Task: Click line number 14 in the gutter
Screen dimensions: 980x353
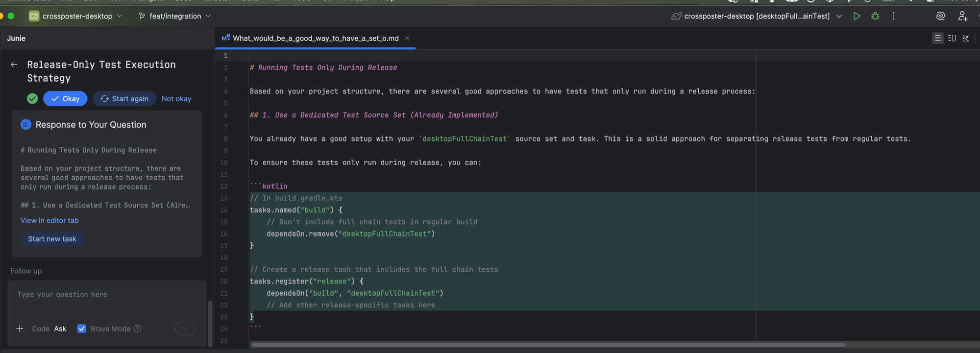Action: (224, 210)
